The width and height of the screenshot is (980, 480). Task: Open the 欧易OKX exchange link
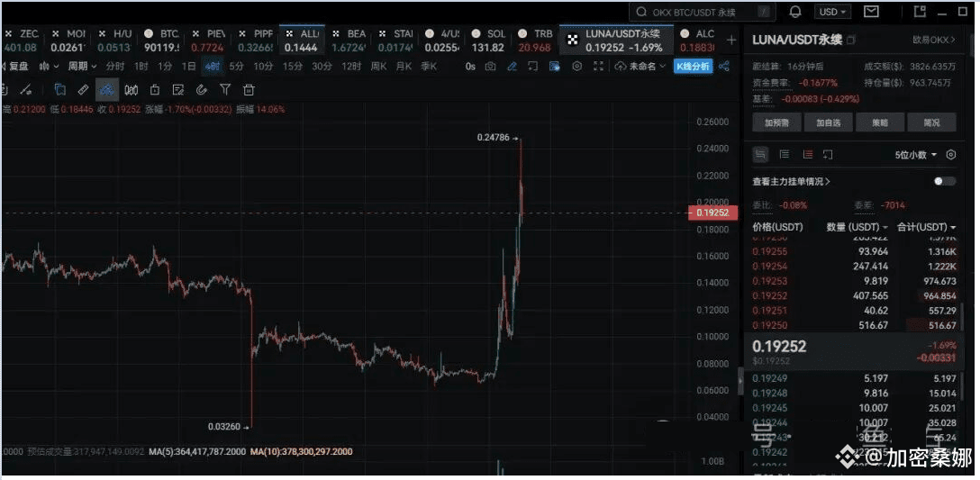[x=934, y=40]
